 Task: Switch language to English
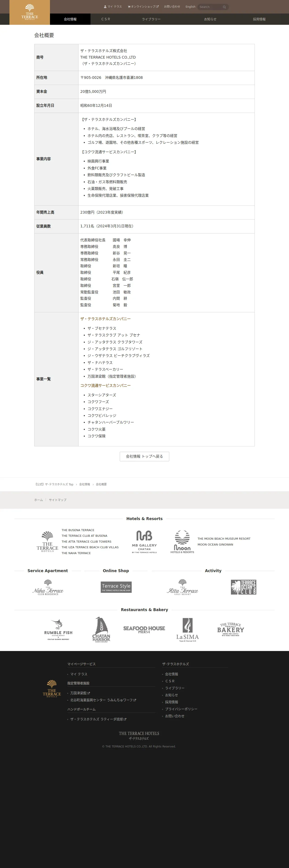pos(190,7)
